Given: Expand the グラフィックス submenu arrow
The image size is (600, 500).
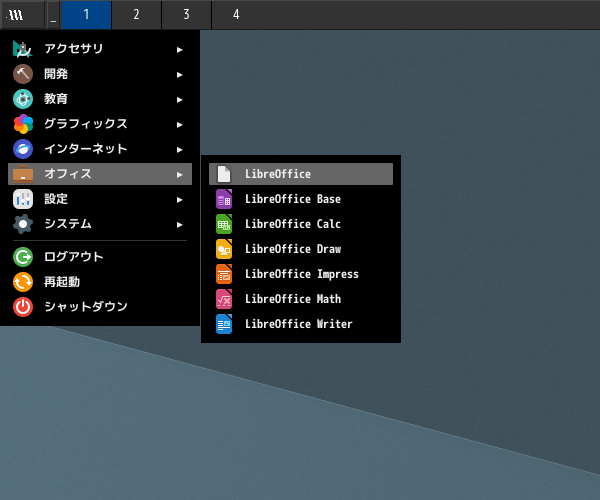Looking at the screenshot, I should click(179, 125).
